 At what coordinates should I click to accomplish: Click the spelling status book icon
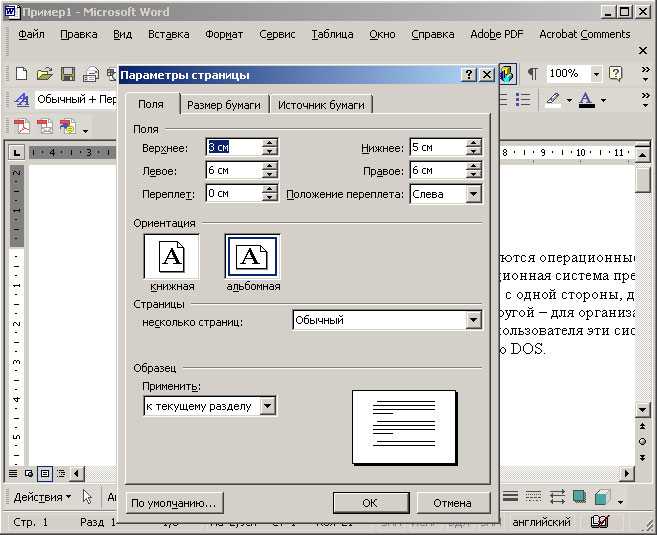click(599, 522)
